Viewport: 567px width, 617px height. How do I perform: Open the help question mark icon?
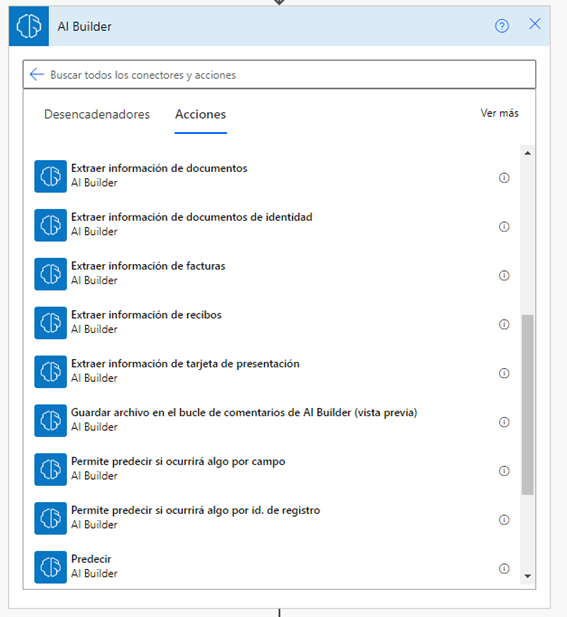(x=502, y=26)
